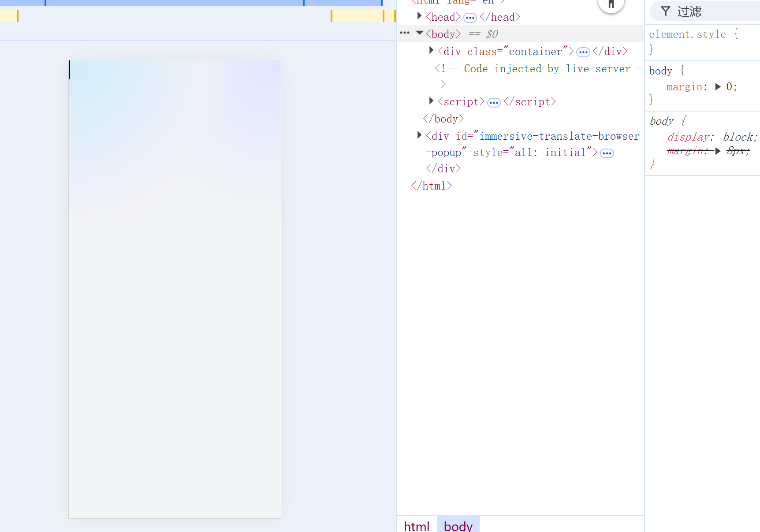Screen dimensions: 760x532
Task: Click ellipsis badge of immersive-translate div
Action: [x=607, y=153]
